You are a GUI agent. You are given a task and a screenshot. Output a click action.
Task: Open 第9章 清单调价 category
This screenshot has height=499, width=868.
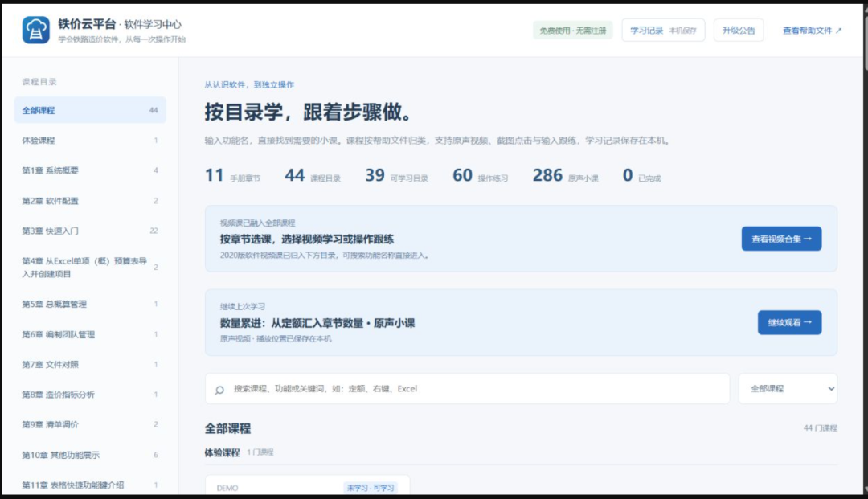click(x=90, y=424)
